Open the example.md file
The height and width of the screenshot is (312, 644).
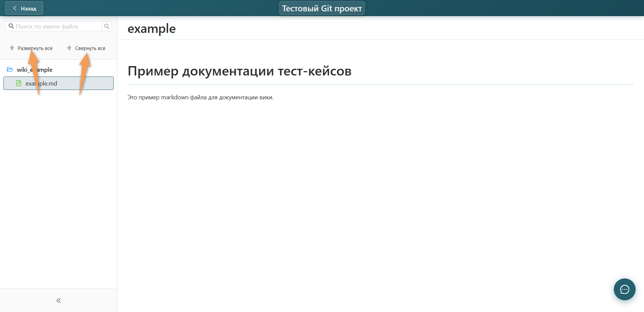[58, 83]
